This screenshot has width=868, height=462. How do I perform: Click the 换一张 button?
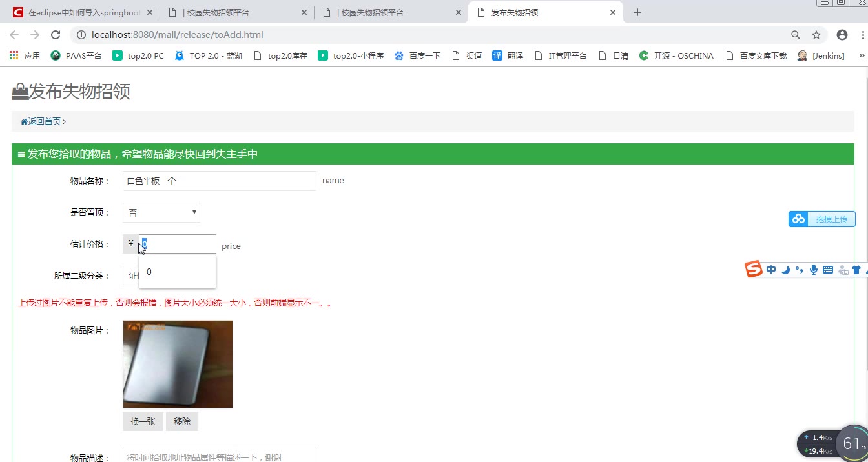coord(143,421)
